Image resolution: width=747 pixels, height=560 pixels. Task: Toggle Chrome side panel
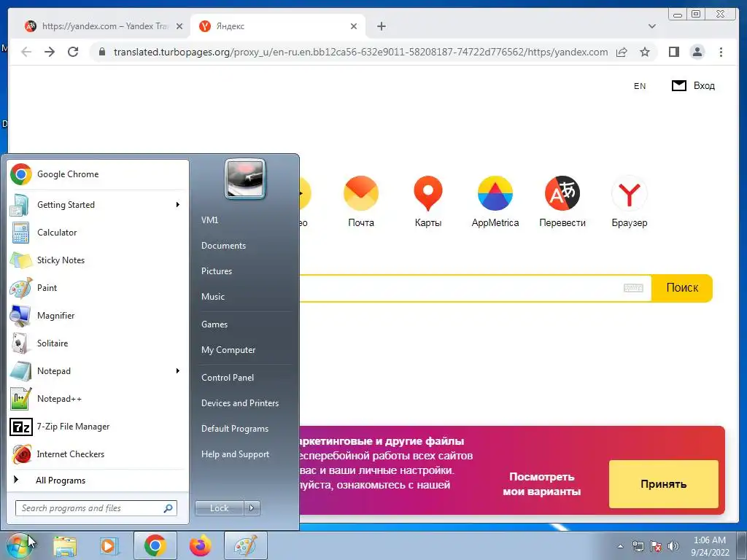point(673,52)
